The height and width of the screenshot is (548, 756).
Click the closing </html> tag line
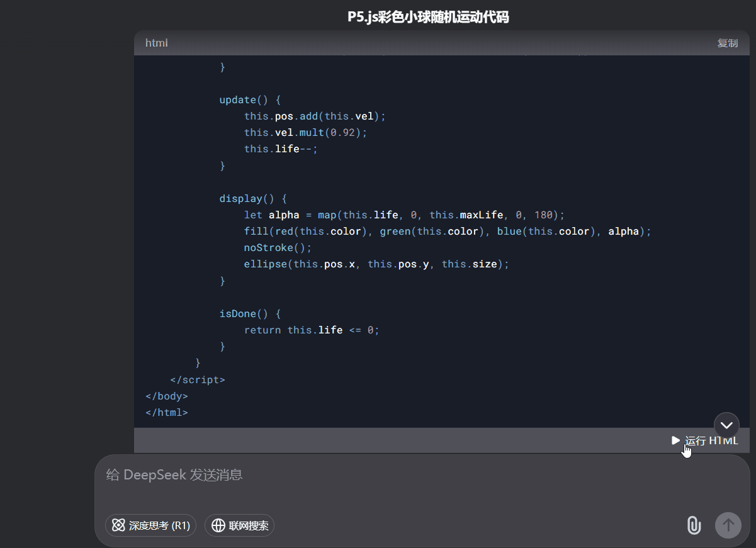pos(167,412)
